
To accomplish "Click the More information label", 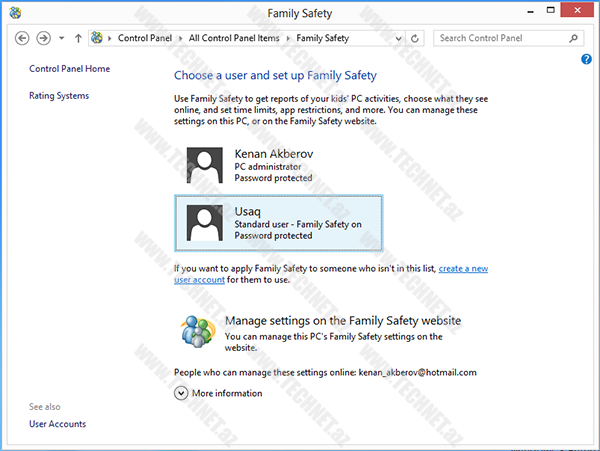I will tap(227, 393).
